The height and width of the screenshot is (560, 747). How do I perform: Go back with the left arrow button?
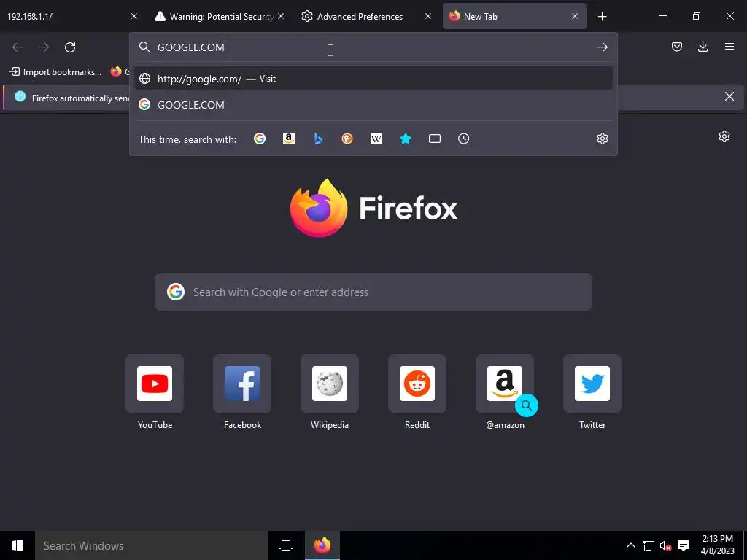(18, 47)
